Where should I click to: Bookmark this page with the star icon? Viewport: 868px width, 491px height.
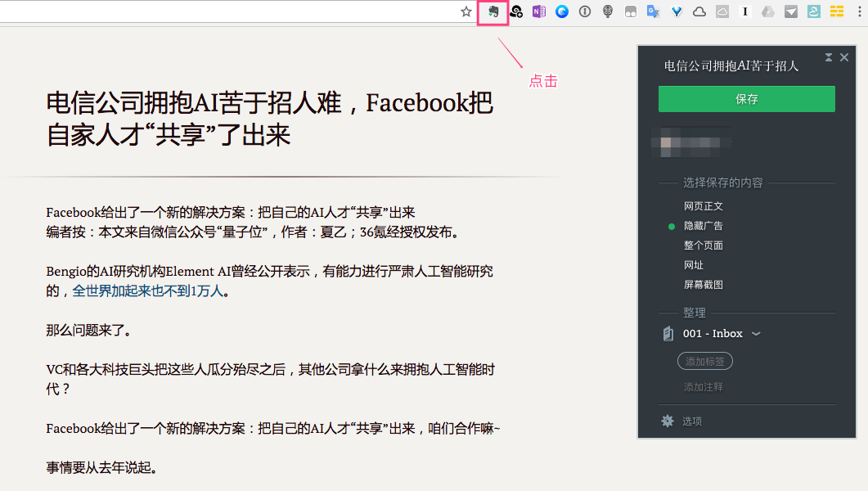[x=466, y=11]
